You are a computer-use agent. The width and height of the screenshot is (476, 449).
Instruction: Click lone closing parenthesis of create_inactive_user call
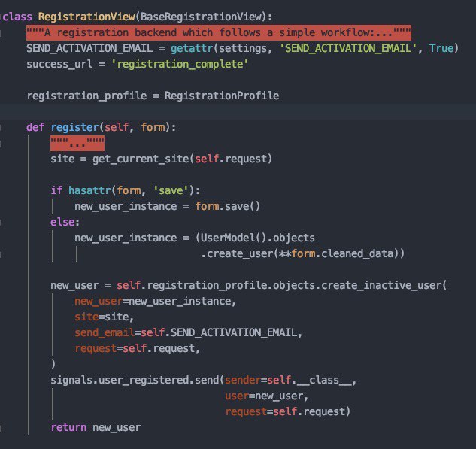coord(53,363)
